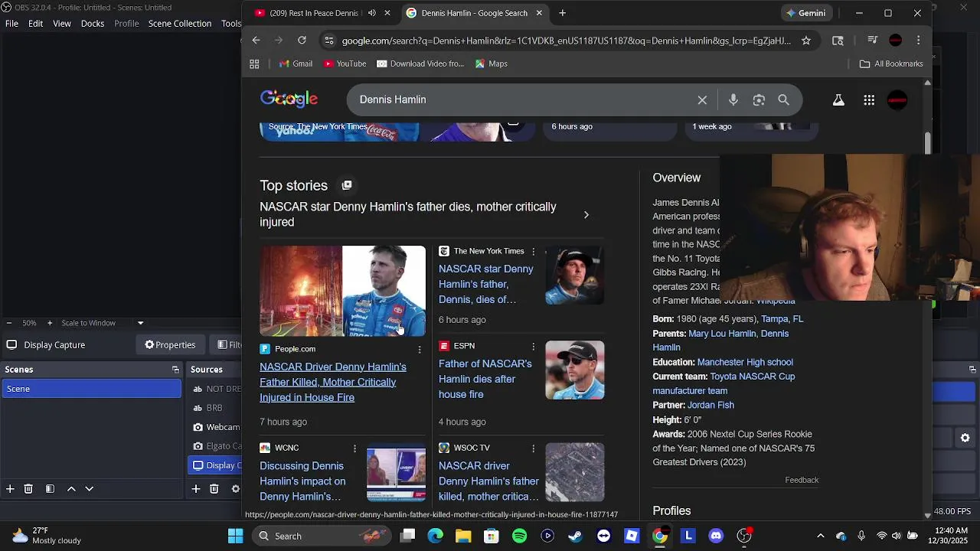Open the Docks menu in OBS
Screen dimensions: 980x551
coord(93,24)
